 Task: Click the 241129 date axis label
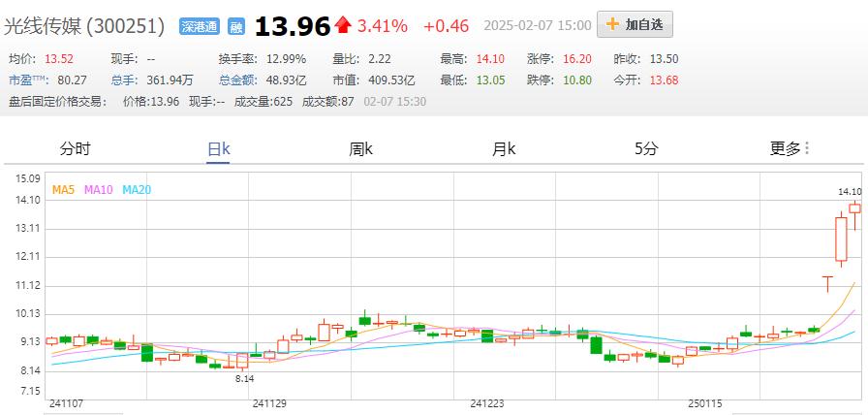269,403
